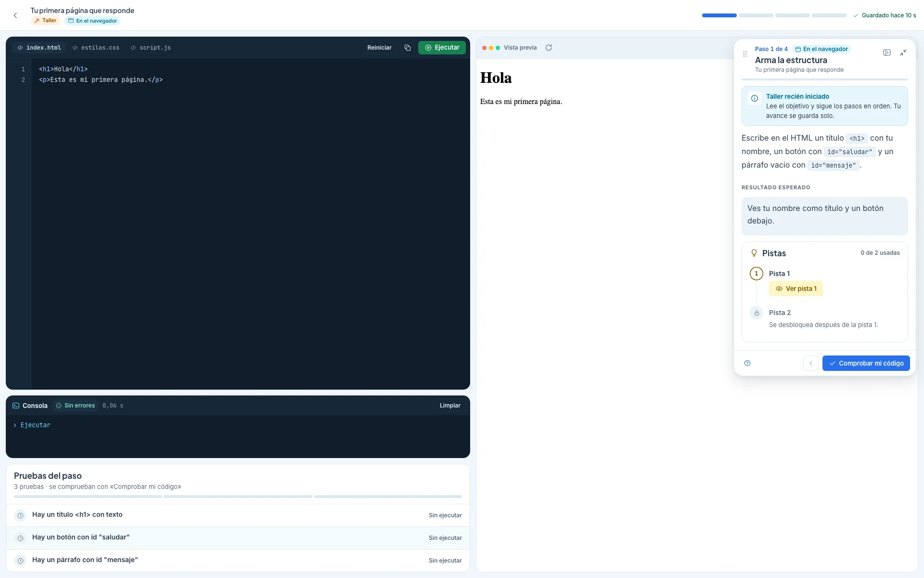Click the 0 de 2 usadas counter

[x=880, y=253]
